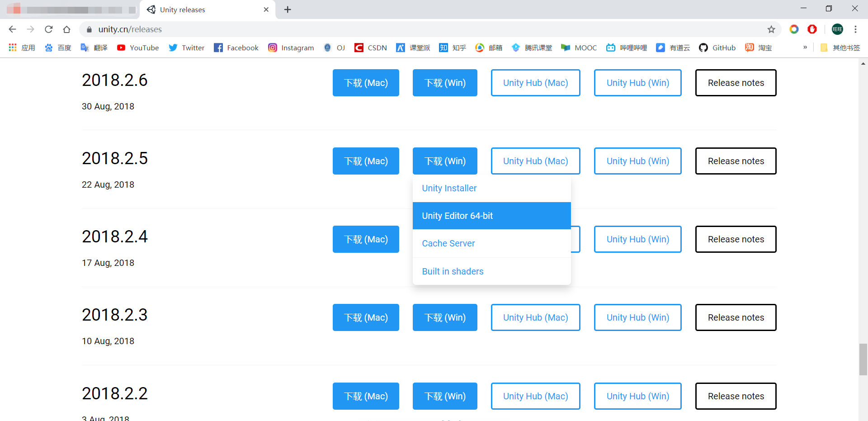Image resolution: width=868 pixels, height=421 pixels.
Task: Click Unity Hub (Win) for 2018.2.4
Action: tap(638, 239)
